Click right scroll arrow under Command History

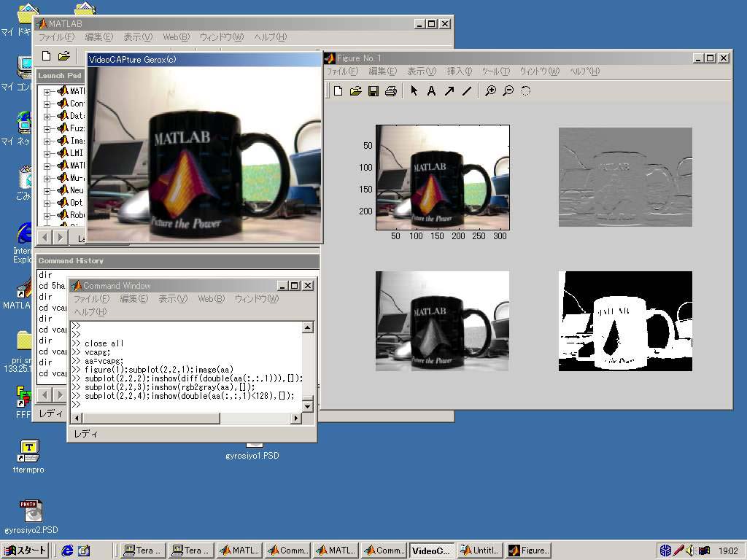coord(60,394)
